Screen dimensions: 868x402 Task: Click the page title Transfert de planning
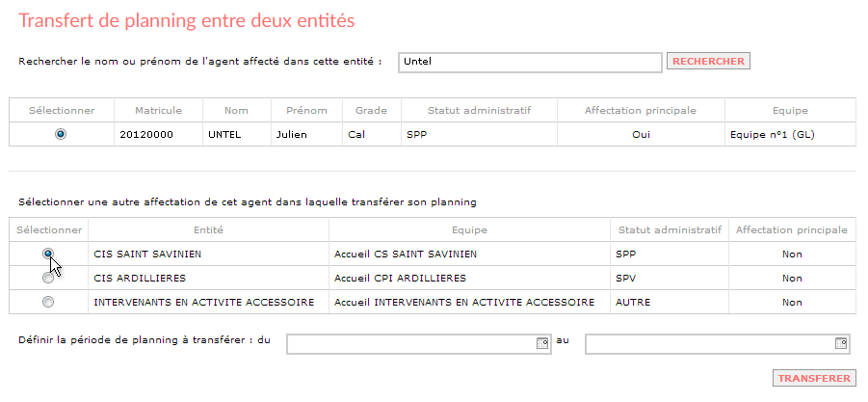click(187, 20)
